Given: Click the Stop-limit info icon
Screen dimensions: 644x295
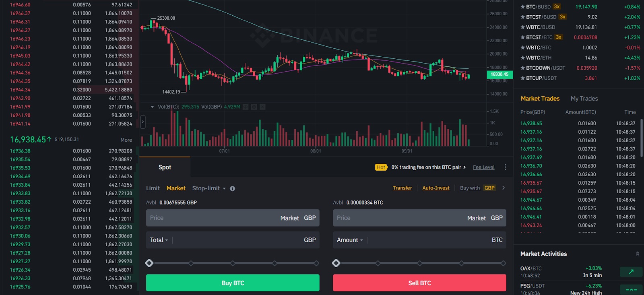Looking at the screenshot, I should point(232,188).
